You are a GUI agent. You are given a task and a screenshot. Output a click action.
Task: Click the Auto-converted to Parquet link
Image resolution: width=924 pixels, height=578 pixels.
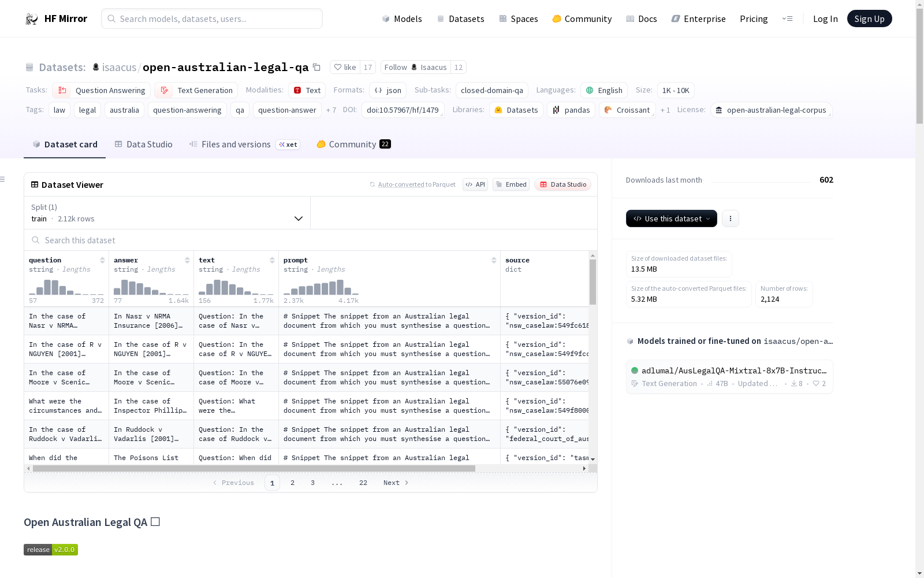(x=417, y=184)
